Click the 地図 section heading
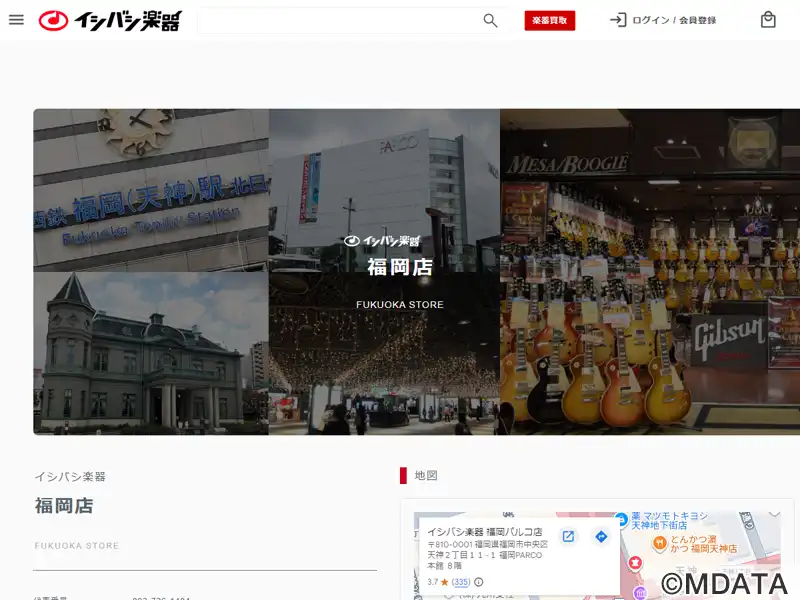 point(426,476)
